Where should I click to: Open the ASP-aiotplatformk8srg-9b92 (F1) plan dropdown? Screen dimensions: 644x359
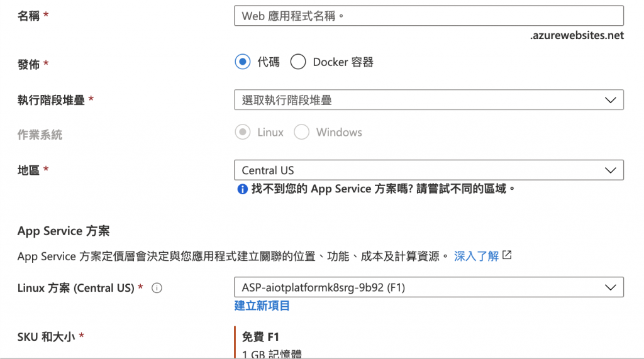429,287
